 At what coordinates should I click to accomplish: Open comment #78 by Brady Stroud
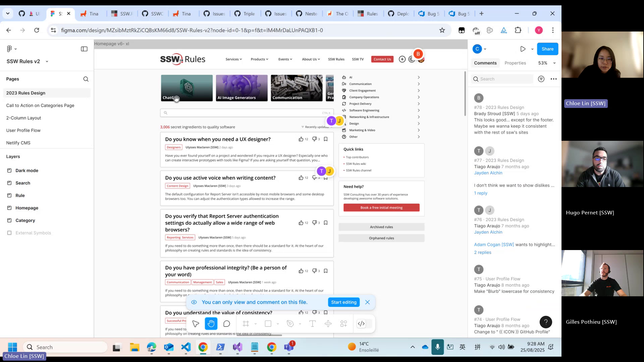click(x=515, y=114)
